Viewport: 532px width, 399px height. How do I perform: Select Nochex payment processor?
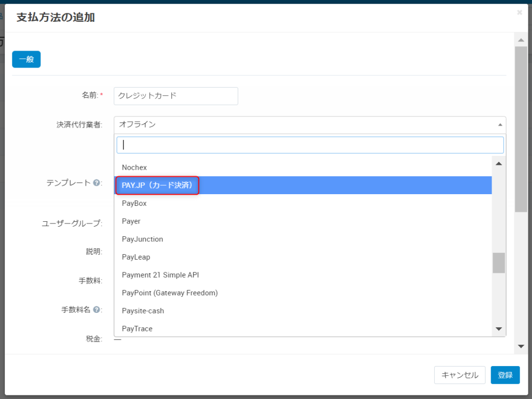coord(134,167)
